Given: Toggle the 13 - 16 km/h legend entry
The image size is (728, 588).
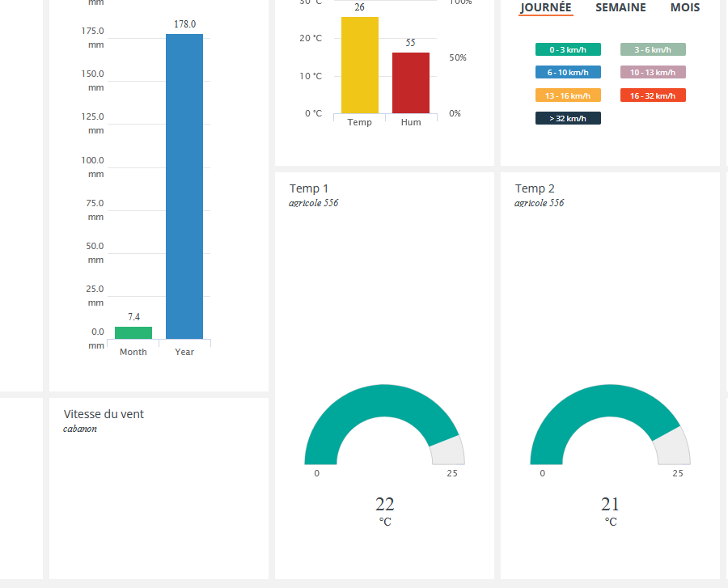Looking at the screenshot, I should (568, 95).
